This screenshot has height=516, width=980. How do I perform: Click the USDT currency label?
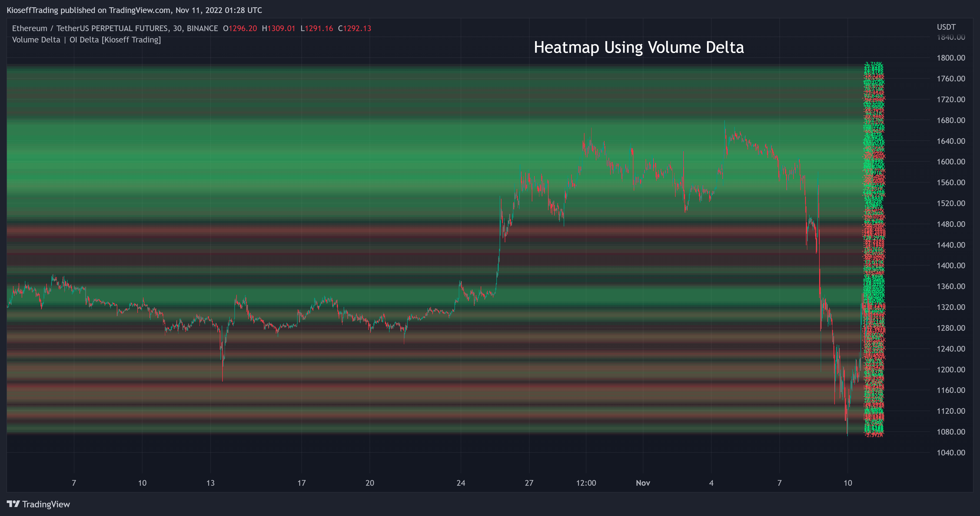pyautogui.click(x=946, y=27)
